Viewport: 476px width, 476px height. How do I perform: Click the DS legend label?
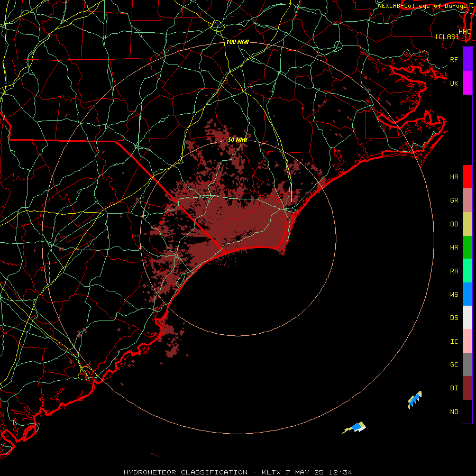pos(454,318)
